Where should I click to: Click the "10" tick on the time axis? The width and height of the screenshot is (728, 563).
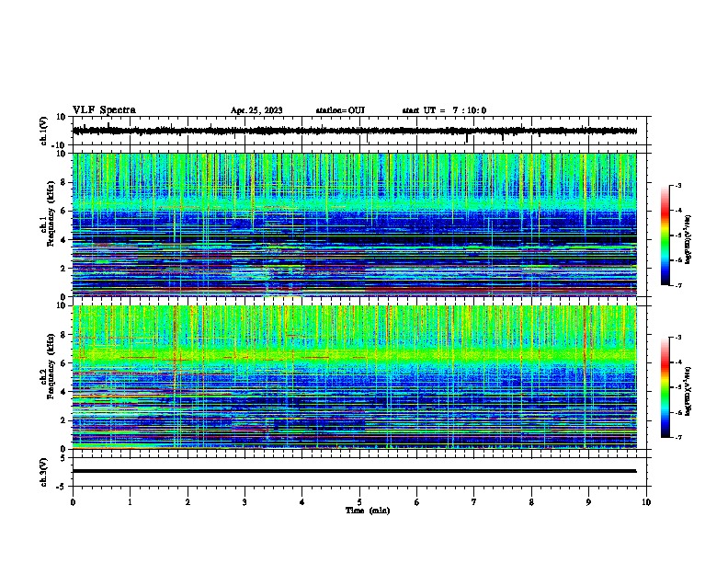point(646,502)
